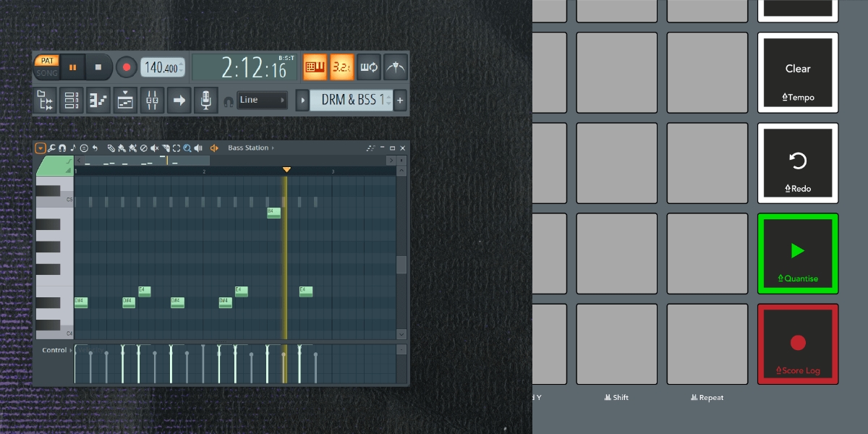Add new pattern with plus button

[399, 100]
